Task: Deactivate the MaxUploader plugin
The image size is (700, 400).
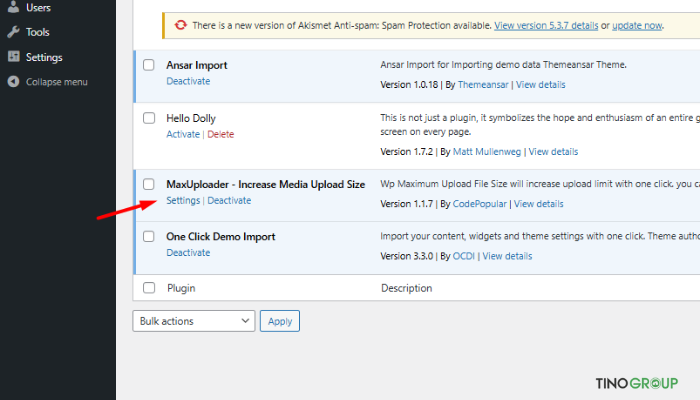Action: (229, 200)
